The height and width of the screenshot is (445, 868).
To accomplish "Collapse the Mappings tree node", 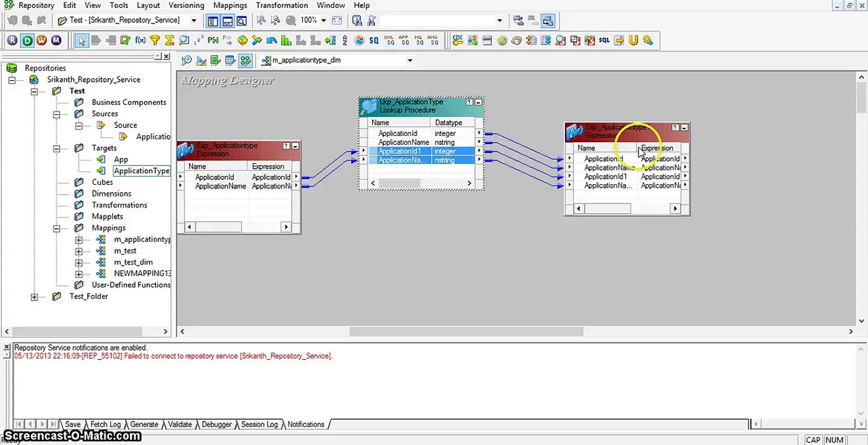I will click(56, 228).
